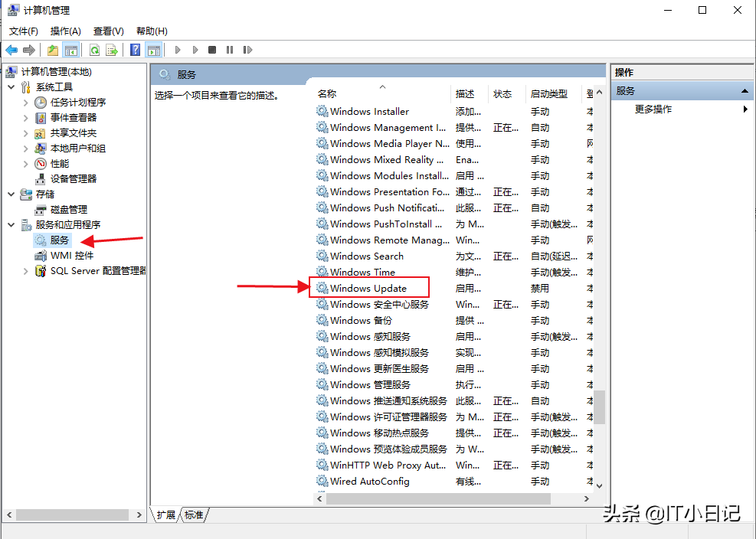Click the Pause Service toolbar icon
This screenshot has width=756, height=539.
click(x=230, y=50)
